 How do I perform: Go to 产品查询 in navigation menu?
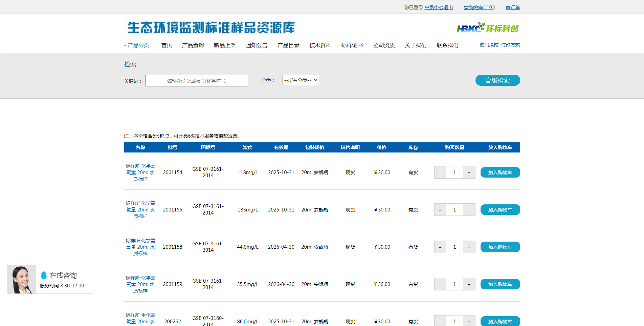[193, 45]
